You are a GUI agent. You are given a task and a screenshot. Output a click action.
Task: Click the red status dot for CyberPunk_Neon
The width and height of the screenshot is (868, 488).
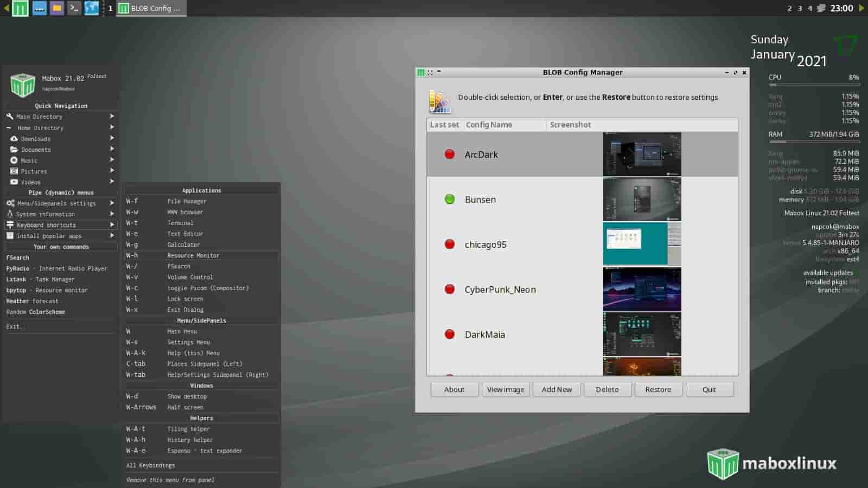(x=449, y=290)
